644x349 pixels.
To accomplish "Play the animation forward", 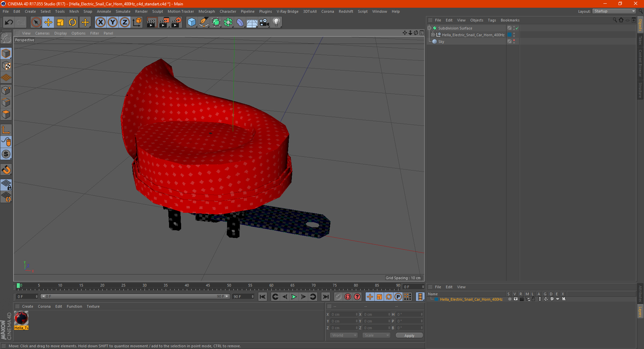I will 294,297.
